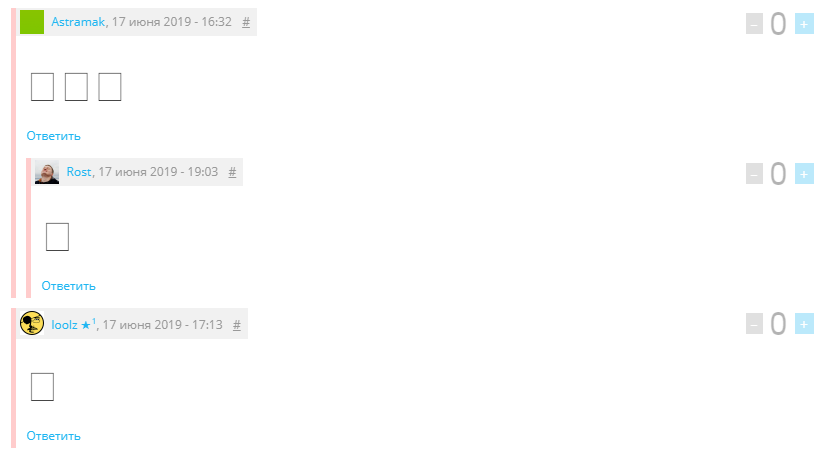Image resolution: width=834 pixels, height=453 pixels.
Task: Open permalink # of Astramak's comment
Action: click(246, 22)
